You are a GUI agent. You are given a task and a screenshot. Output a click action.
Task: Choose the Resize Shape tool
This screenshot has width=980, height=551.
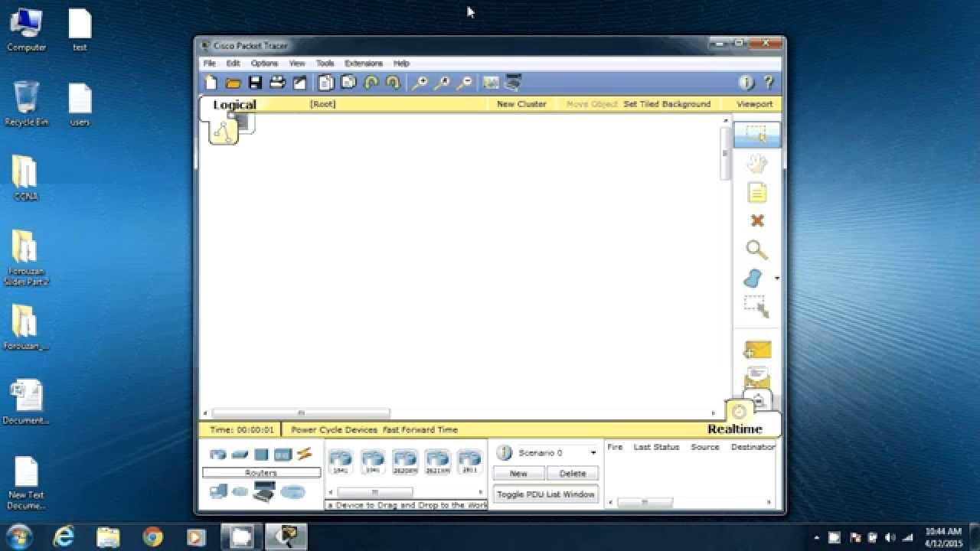pyautogui.click(x=756, y=307)
